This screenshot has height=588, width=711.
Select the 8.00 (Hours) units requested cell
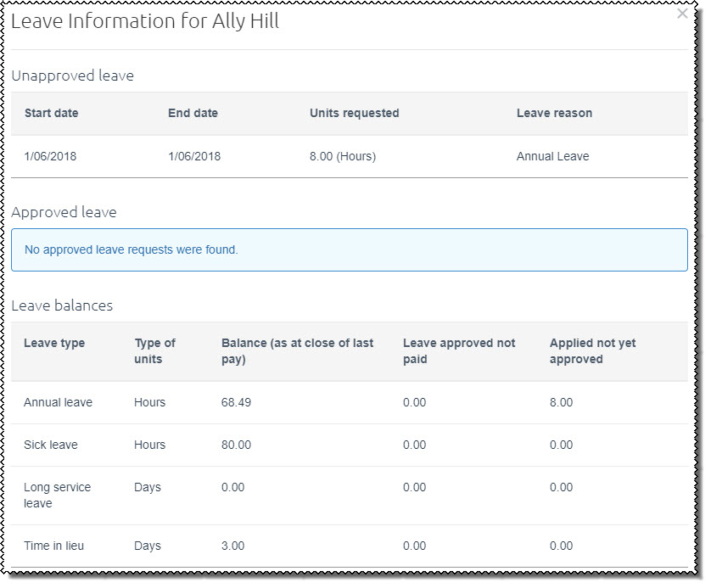[x=342, y=156]
